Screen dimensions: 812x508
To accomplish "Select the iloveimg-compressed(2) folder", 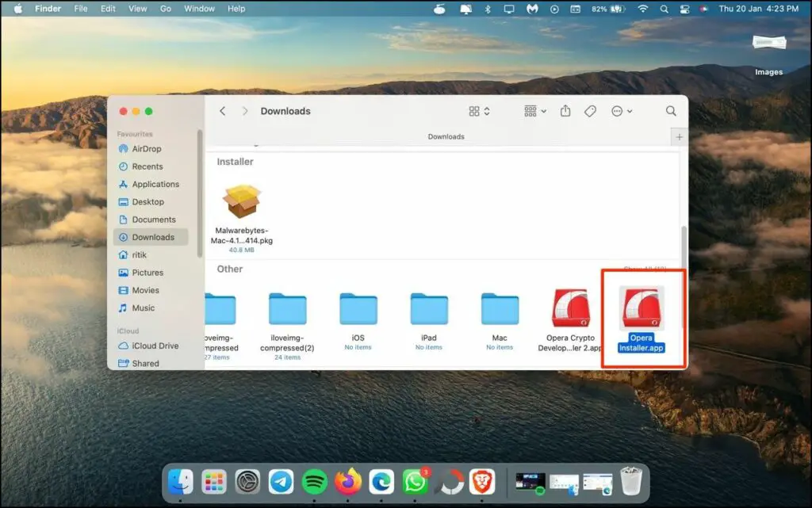I will (287, 325).
